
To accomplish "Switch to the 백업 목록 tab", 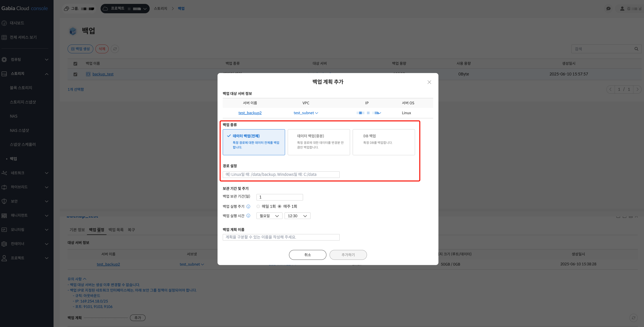I will click(x=116, y=230).
